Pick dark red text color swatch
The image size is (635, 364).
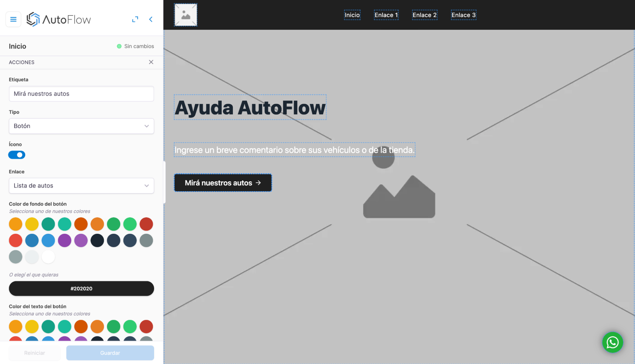click(146, 327)
